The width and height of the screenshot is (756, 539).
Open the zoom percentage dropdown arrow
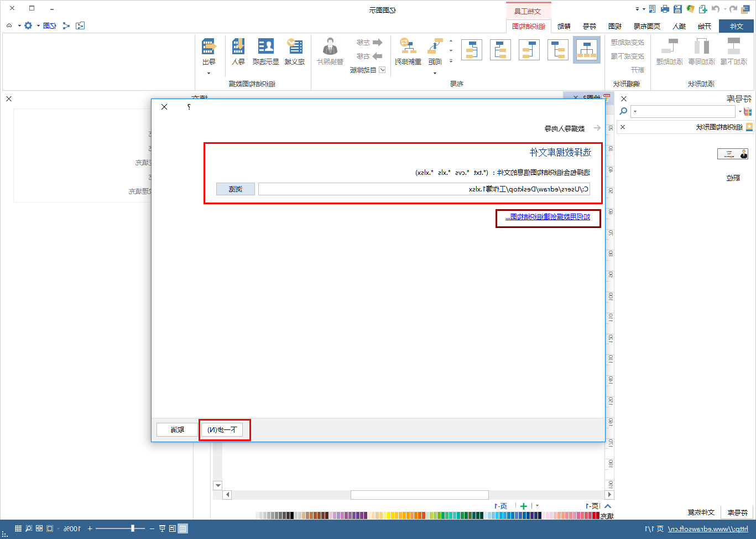[x=58, y=528]
